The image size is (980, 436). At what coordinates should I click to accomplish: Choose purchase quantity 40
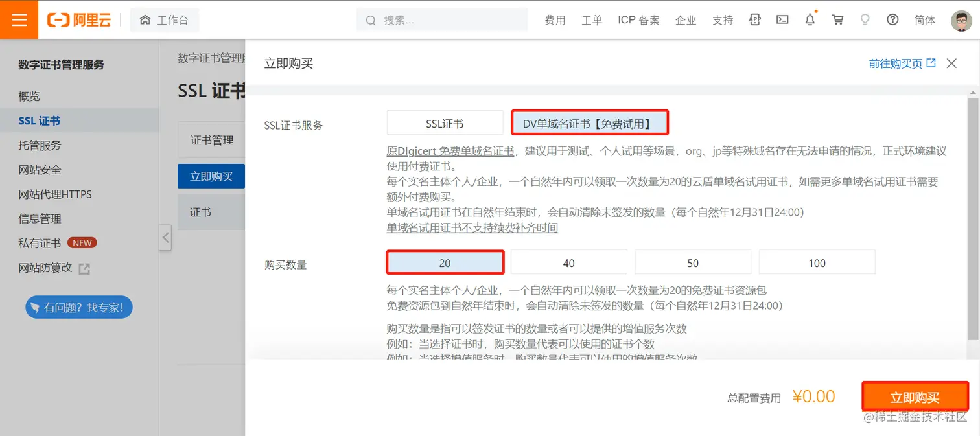(x=569, y=263)
